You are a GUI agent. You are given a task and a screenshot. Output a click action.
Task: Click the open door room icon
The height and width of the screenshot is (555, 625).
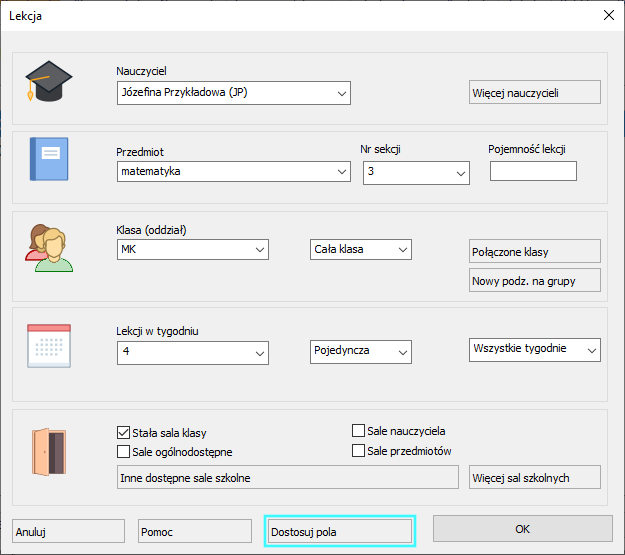(x=48, y=451)
